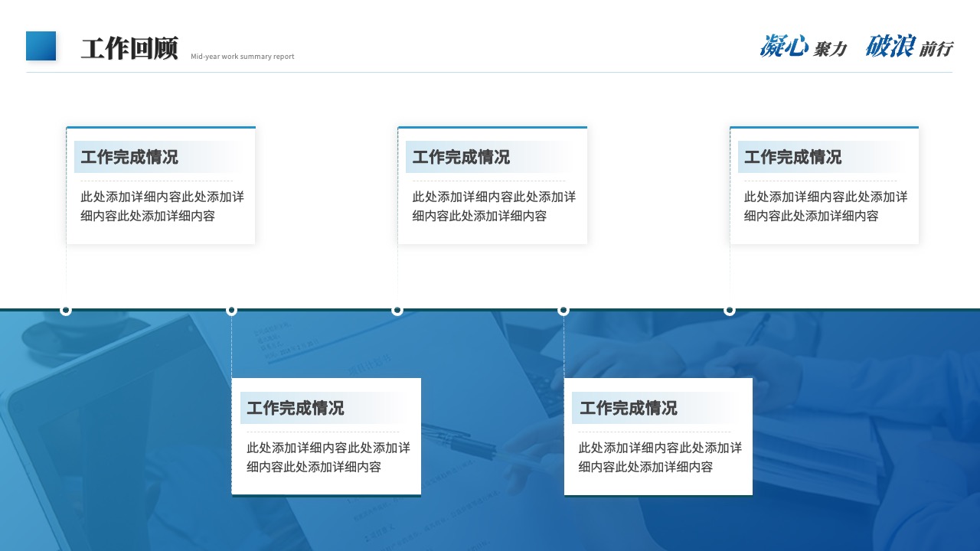Select the body text in top-middle card

(x=494, y=207)
